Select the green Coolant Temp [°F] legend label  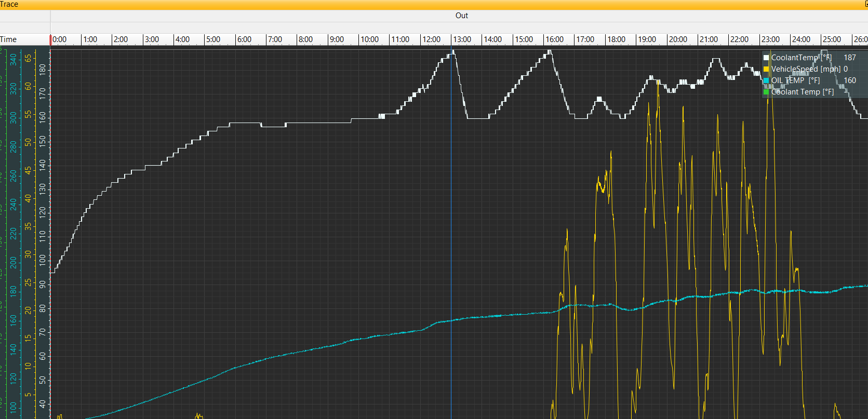(803, 92)
